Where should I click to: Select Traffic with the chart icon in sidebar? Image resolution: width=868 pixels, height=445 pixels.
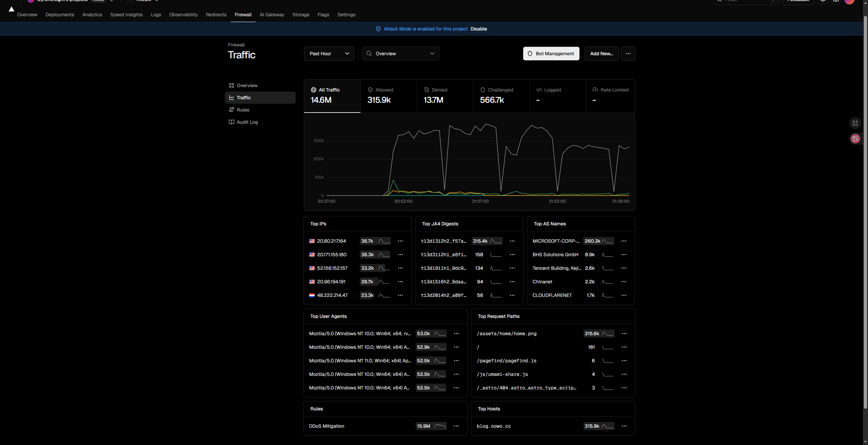pos(243,98)
